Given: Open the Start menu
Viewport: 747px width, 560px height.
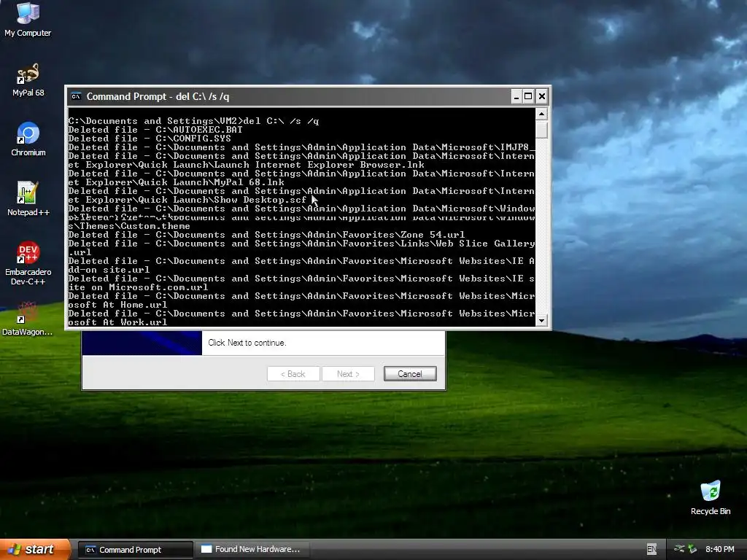Looking at the screenshot, I should point(35,549).
